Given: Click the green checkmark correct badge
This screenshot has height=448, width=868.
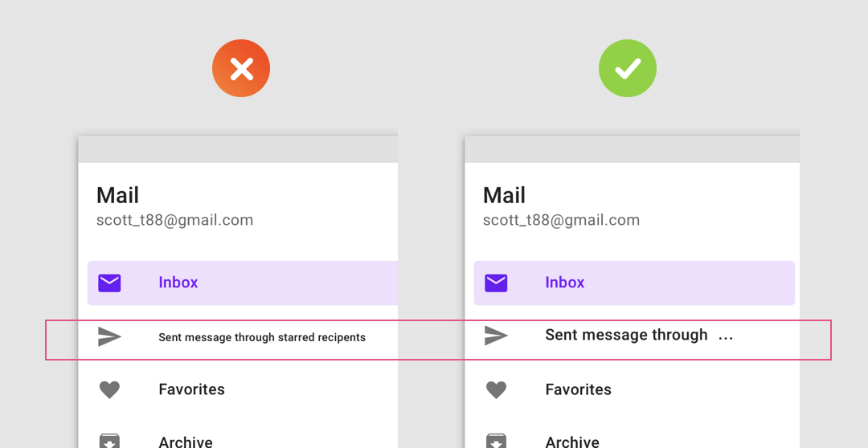Looking at the screenshot, I should [627, 68].
